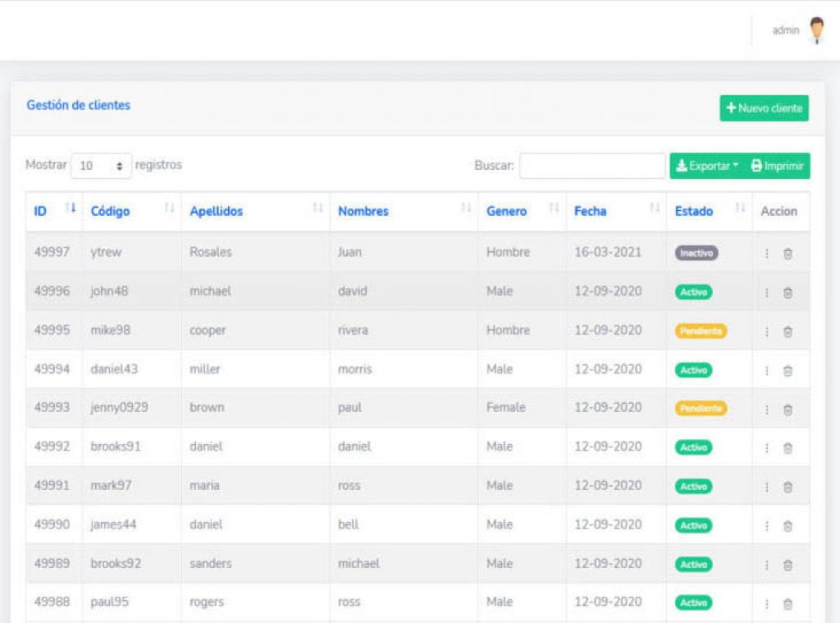Open the action menu for brooks92
Viewport: 840px width, 623px height.
tap(766, 564)
